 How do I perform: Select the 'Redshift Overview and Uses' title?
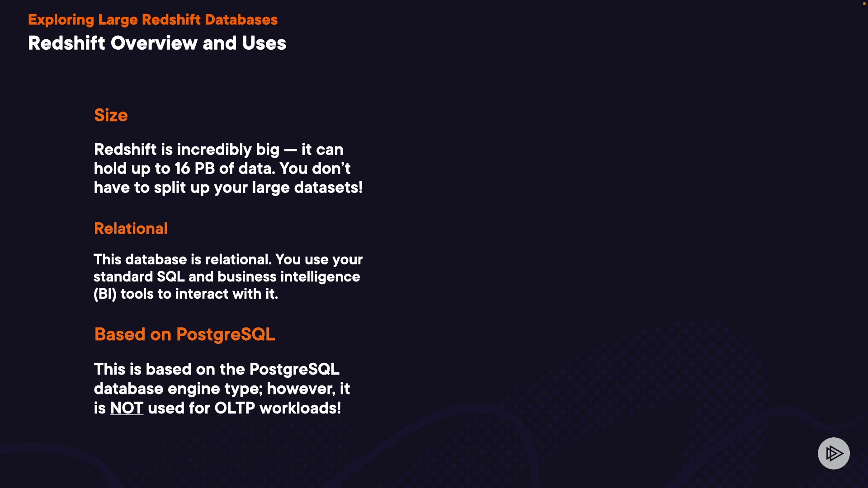click(x=157, y=43)
